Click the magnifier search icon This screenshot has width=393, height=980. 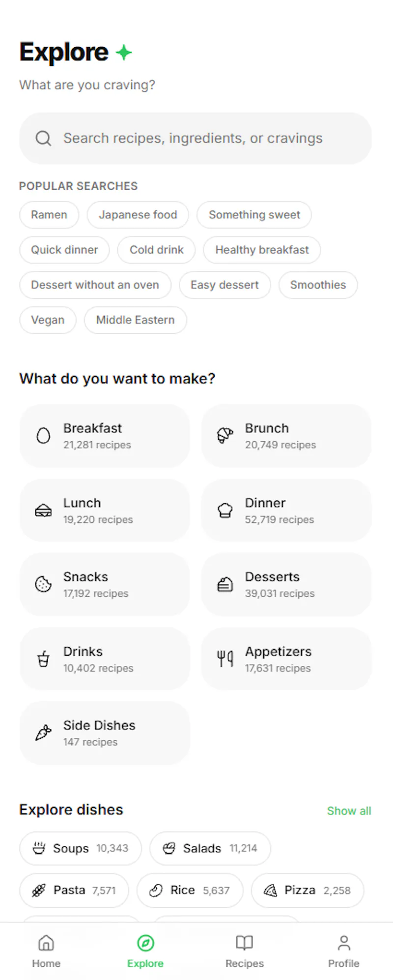point(43,139)
